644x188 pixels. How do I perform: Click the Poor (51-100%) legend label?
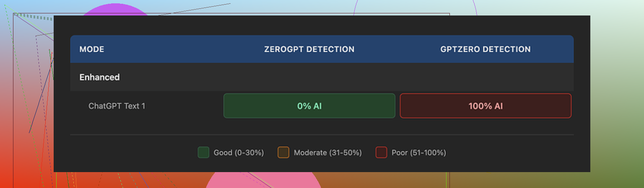click(418, 153)
